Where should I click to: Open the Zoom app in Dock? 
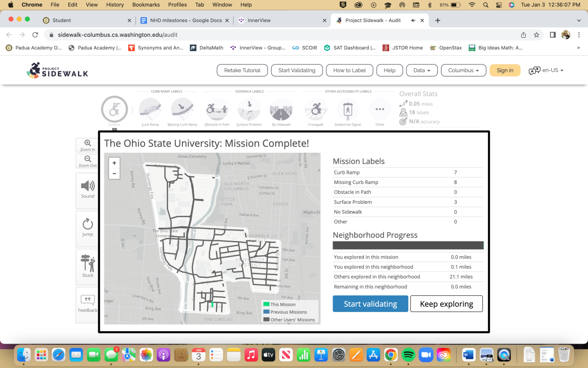[426, 355]
